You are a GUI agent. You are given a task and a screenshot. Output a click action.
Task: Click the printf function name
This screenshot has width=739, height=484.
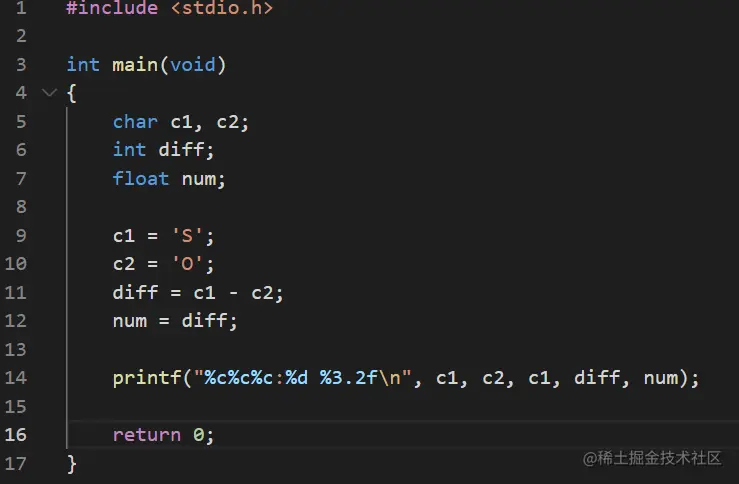pyautogui.click(x=147, y=378)
